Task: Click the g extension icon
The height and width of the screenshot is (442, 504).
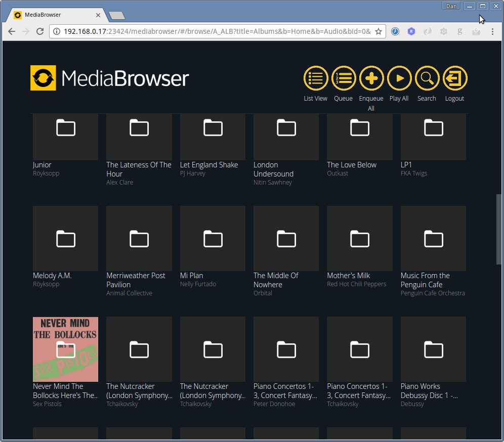Action: [459, 31]
